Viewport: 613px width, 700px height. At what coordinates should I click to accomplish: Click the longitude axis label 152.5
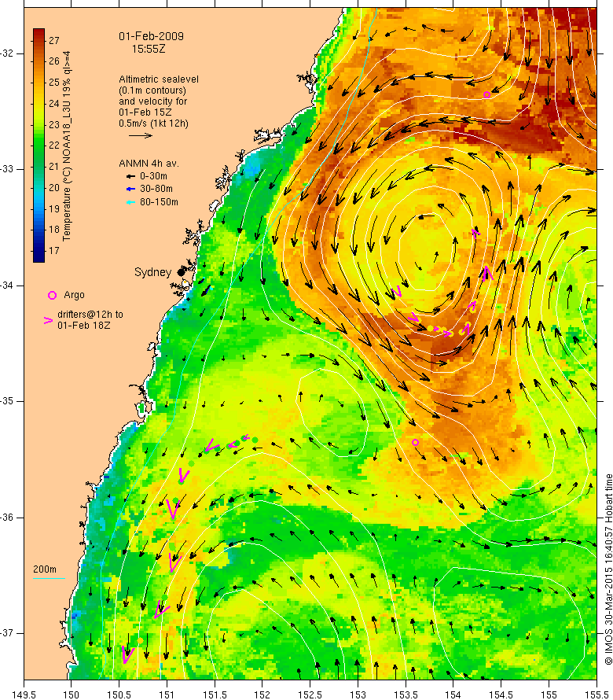[x=310, y=695]
